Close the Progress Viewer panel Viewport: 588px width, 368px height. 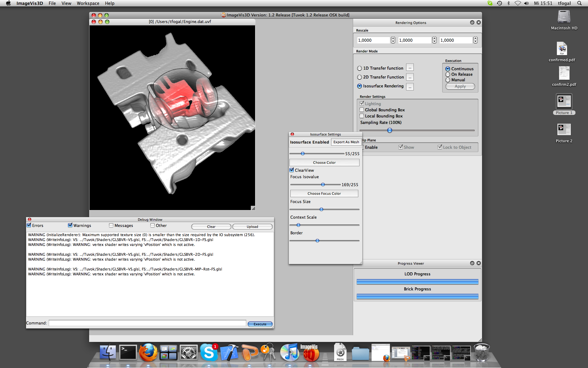coord(479,263)
